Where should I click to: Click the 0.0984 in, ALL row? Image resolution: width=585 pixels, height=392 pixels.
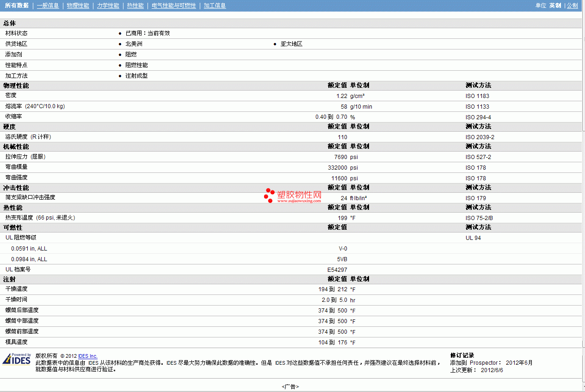[x=29, y=259]
